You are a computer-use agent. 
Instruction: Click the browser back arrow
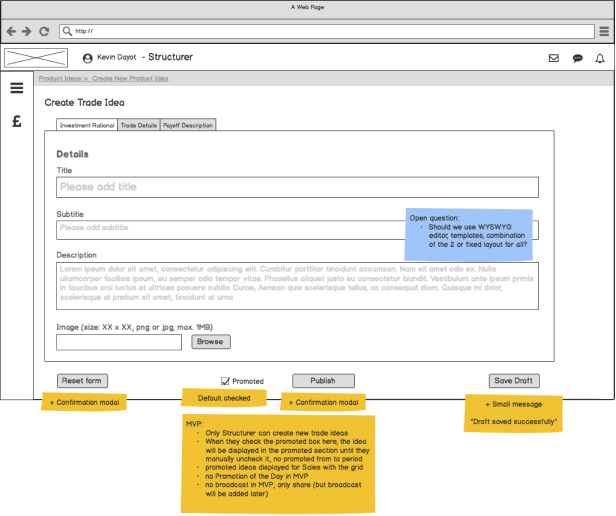point(11,31)
